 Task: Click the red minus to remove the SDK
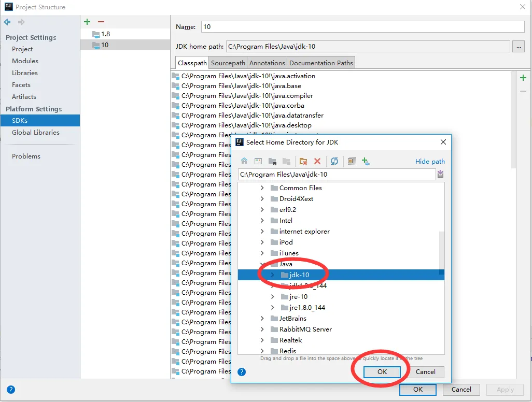[101, 22]
